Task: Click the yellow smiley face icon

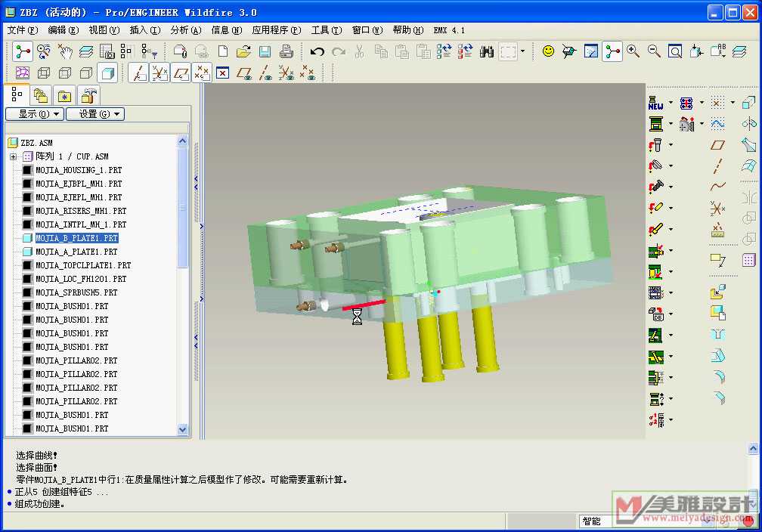Action: 548,51
